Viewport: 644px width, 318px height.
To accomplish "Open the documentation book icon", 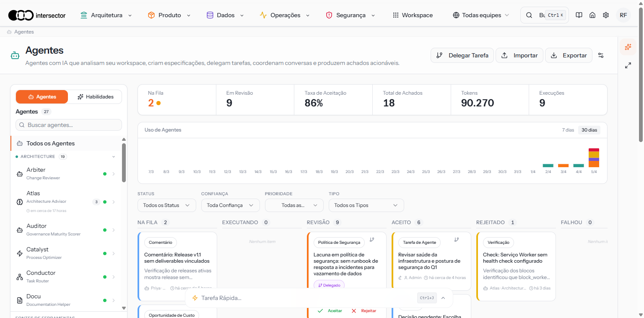I will 579,15.
